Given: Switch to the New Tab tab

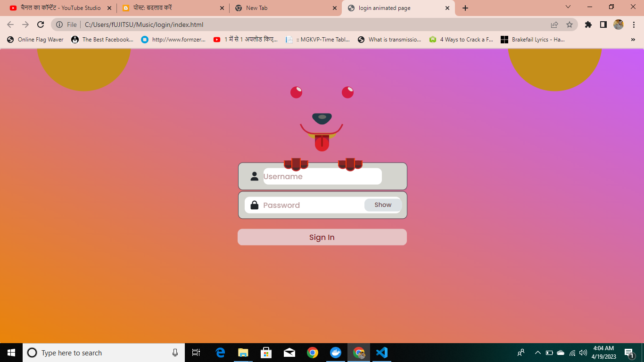Looking at the screenshot, I should click(x=286, y=8).
